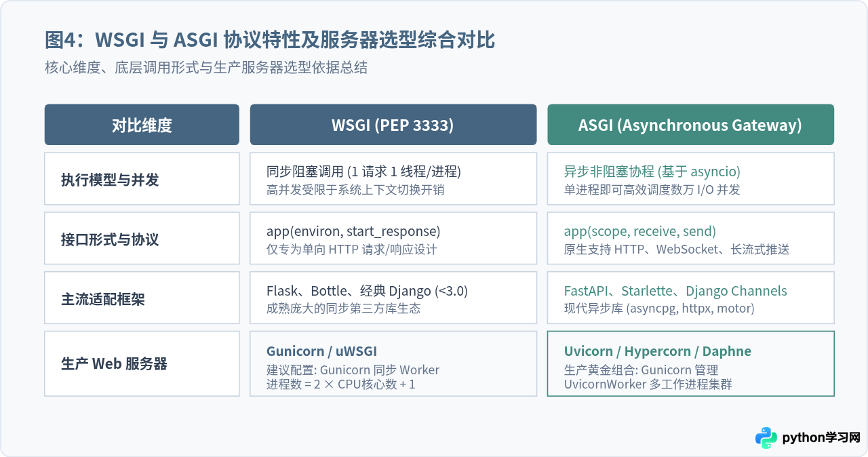Viewport: 868px width, 457px height.
Task: Click the '生产 Web 服务器' row label
Action: tap(114, 363)
